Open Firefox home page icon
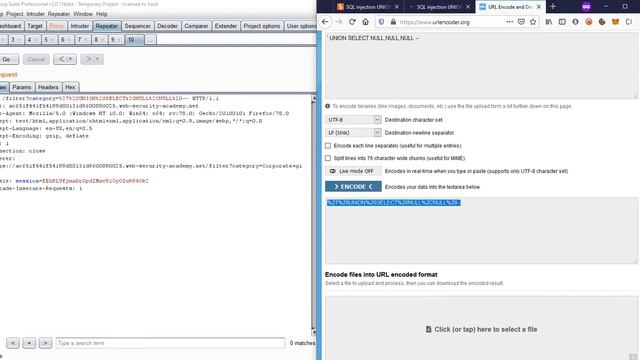 [x=366, y=22]
